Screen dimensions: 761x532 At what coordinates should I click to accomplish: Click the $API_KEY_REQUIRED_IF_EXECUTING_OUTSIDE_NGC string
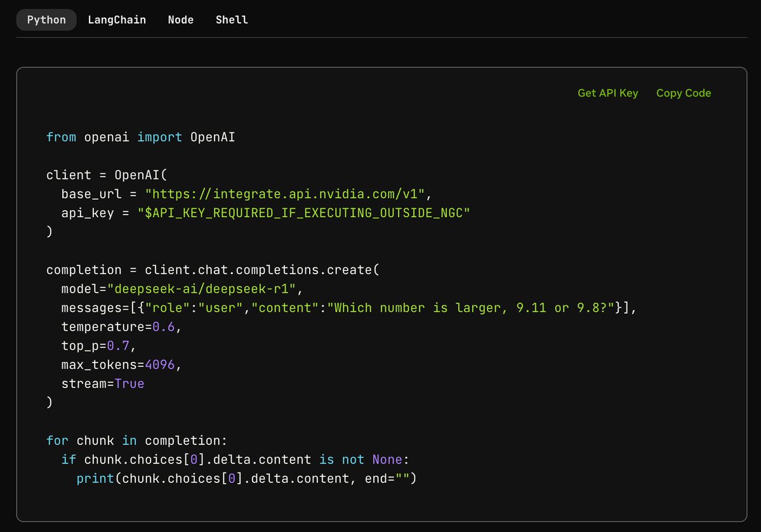304,213
